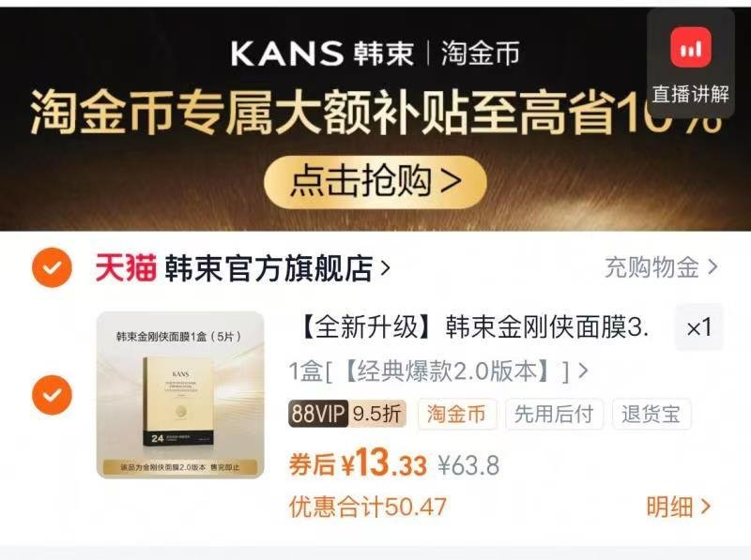Change quantity via the ×1 stepper

pyautogui.click(x=698, y=327)
